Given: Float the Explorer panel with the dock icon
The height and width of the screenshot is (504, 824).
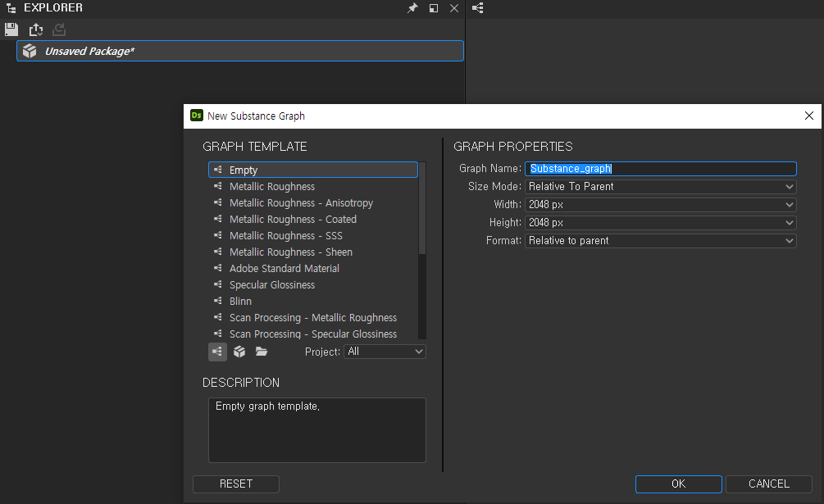Looking at the screenshot, I should click(434, 8).
